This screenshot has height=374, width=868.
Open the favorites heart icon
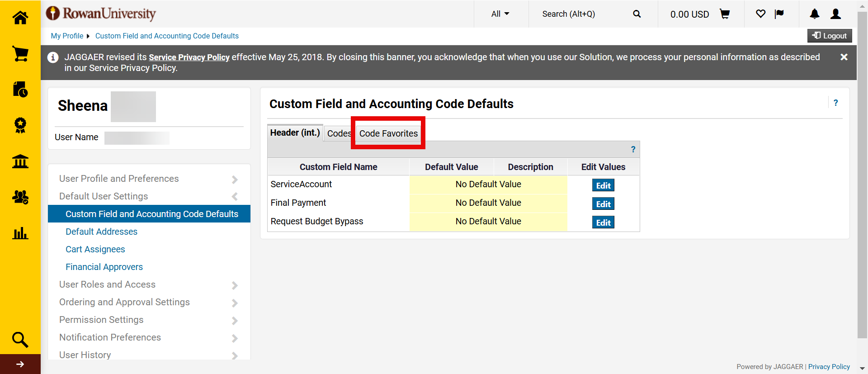click(x=760, y=14)
